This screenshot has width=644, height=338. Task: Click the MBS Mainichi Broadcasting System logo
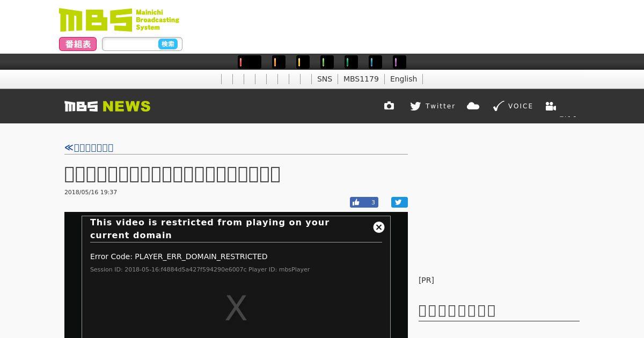click(x=119, y=20)
